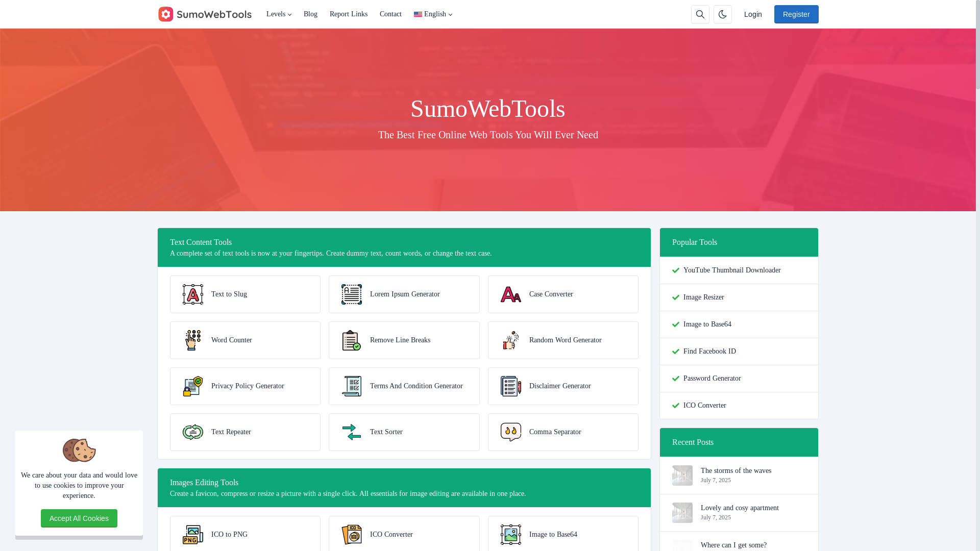This screenshot has width=980, height=551.
Task: Open Case Converter text link
Action: click(551, 294)
